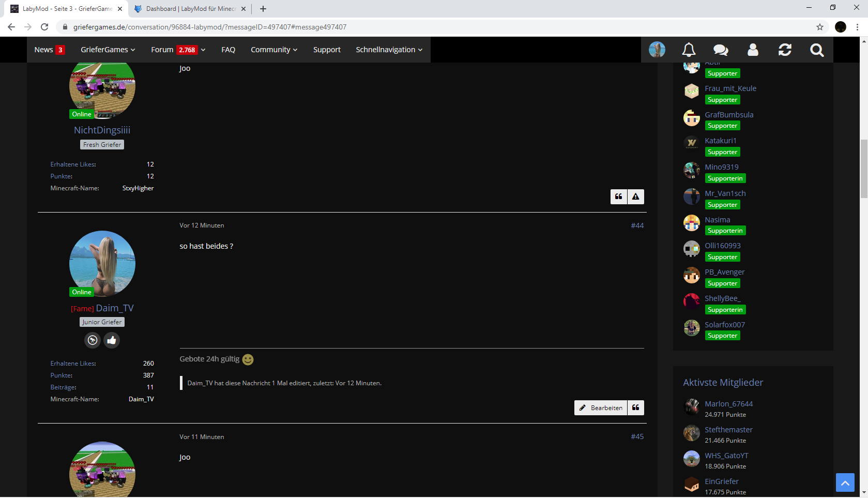Click the Bearbeiten button on post #44
Viewport: 868px width, 498px height.
click(601, 408)
